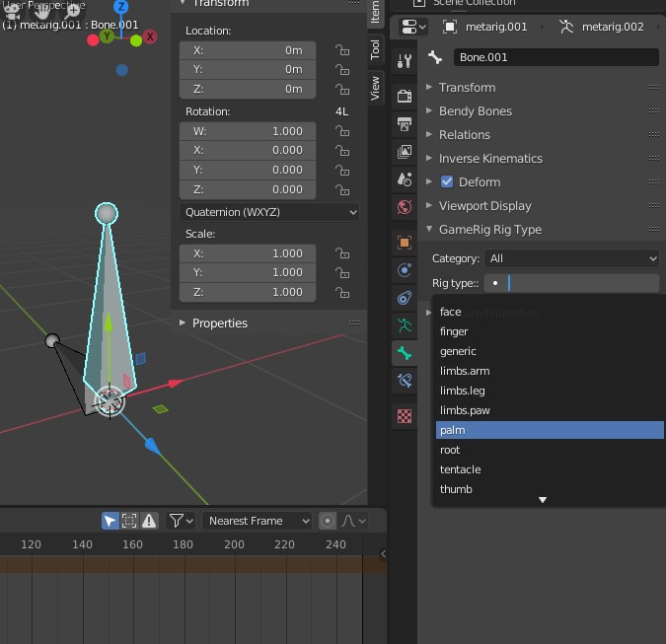Select the timeline select tool arrow icon
Image resolution: width=666 pixels, height=644 pixels.
110,521
